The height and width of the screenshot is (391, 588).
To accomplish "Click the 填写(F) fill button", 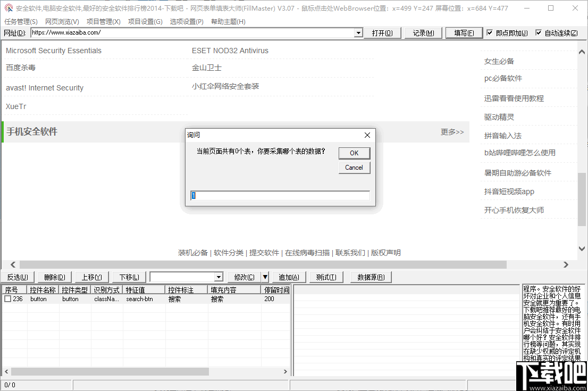I will click(x=464, y=32).
